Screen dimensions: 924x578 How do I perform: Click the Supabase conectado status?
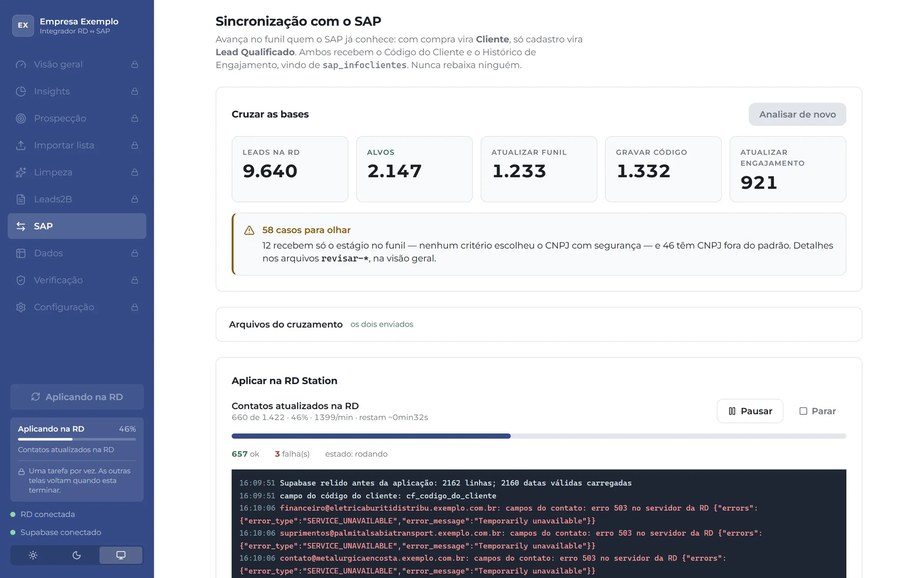56,533
